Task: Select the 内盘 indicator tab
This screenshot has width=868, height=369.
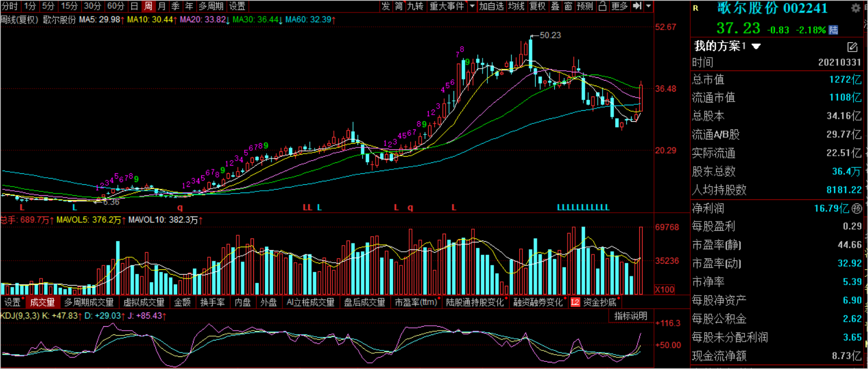Action: point(243,302)
